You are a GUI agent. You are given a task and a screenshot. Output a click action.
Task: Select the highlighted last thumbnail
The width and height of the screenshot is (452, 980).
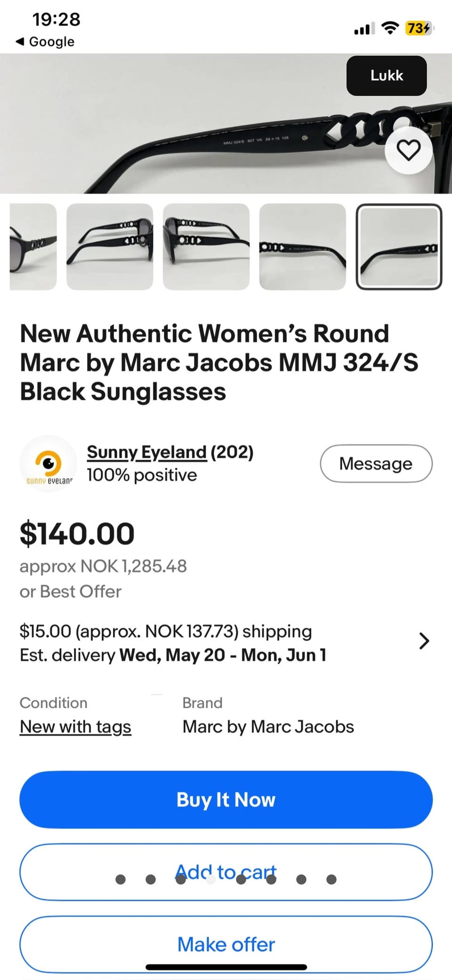click(399, 246)
